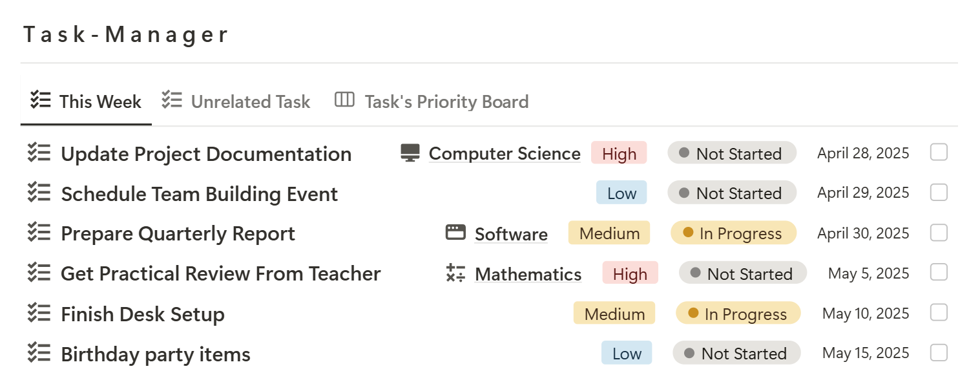The height and width of the screenshot is (382, 980).
Task: Switch to the Unrelated Task tab
Action: pyautogui.click(x=236, y=101)
